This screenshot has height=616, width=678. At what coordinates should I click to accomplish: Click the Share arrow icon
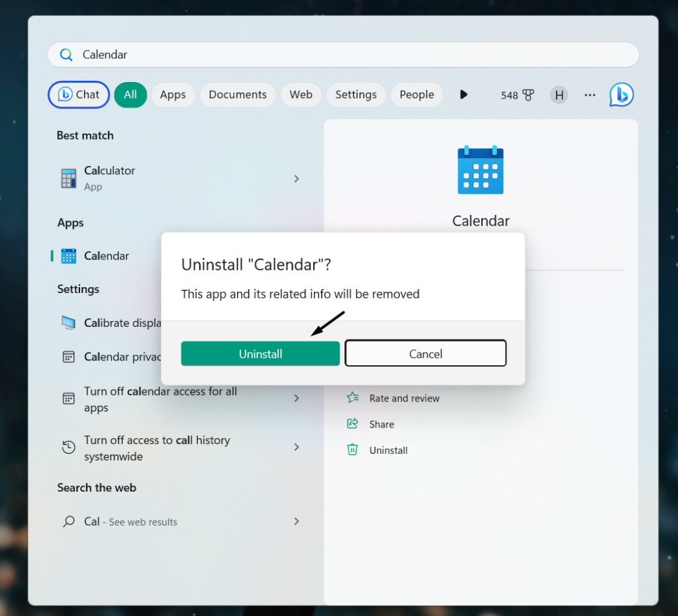352,423
